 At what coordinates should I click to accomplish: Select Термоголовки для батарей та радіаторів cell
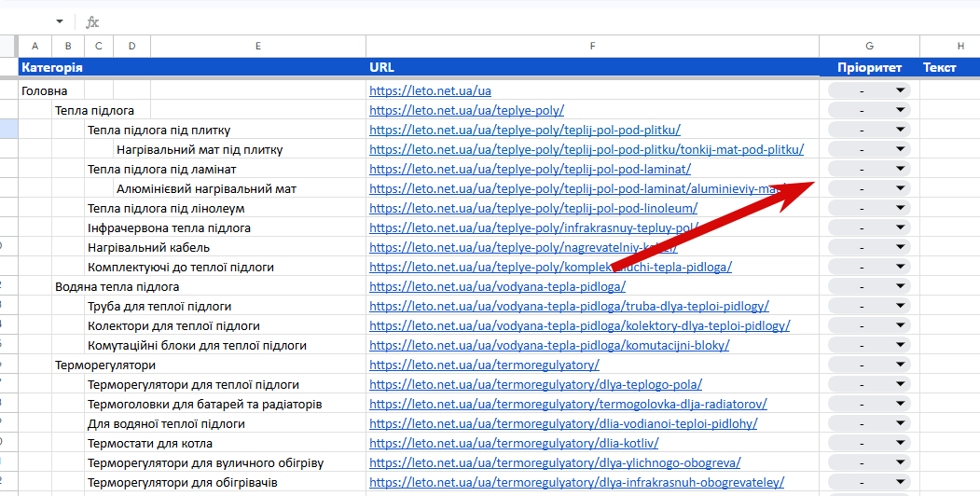[x=204, y=405]
